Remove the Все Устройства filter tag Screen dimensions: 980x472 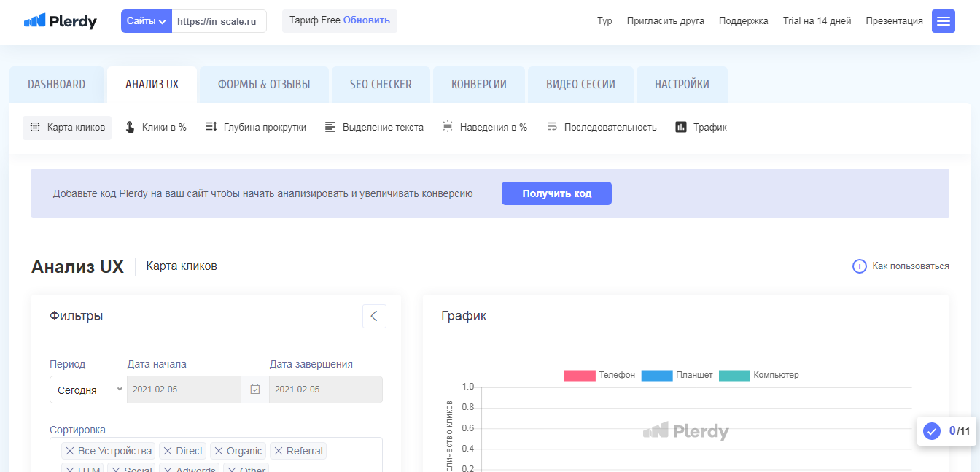[69, 451]
